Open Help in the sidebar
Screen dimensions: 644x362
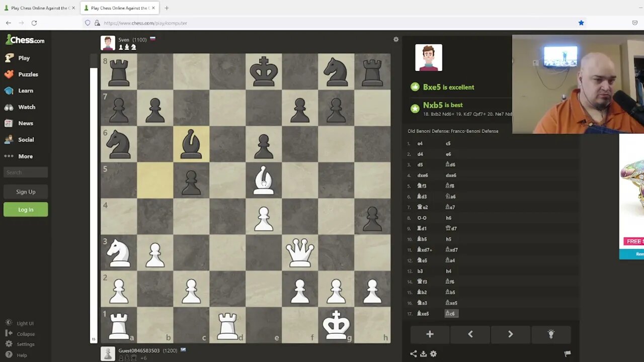tap(16, 355)
